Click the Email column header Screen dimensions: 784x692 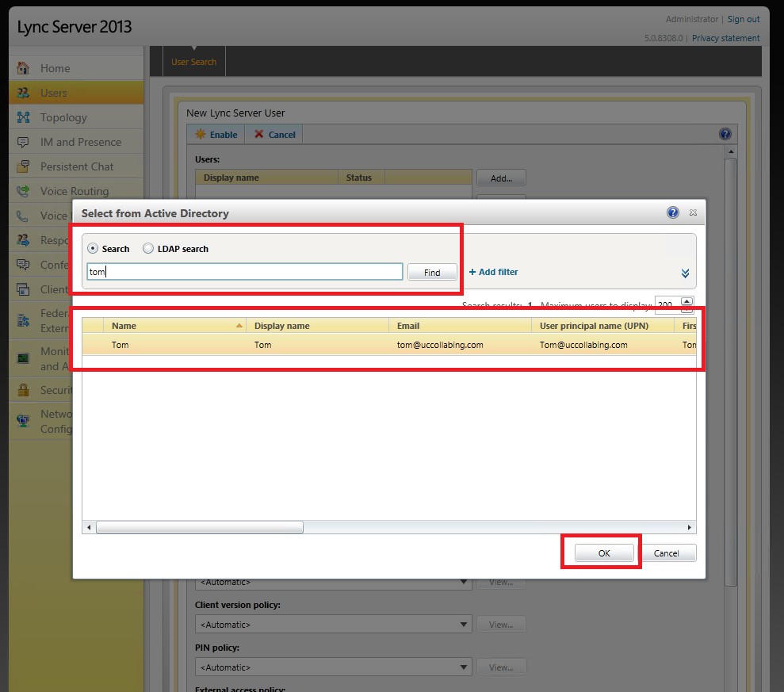[460, 326]
